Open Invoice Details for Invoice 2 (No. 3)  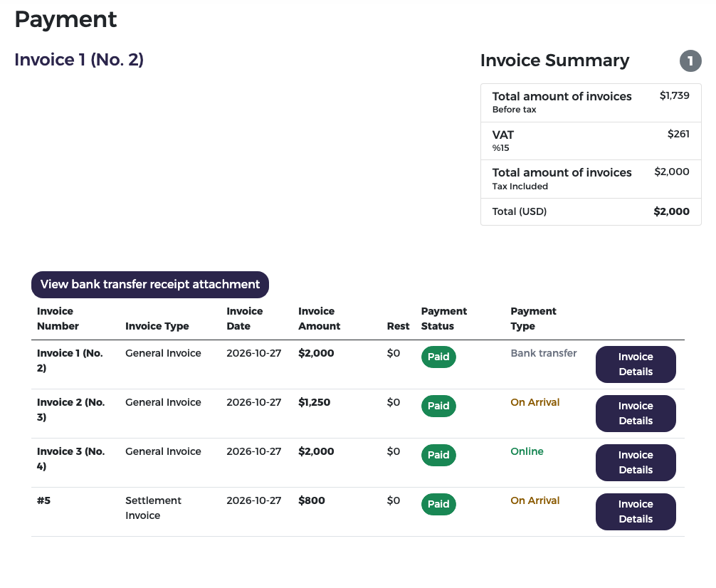[636, 413]
